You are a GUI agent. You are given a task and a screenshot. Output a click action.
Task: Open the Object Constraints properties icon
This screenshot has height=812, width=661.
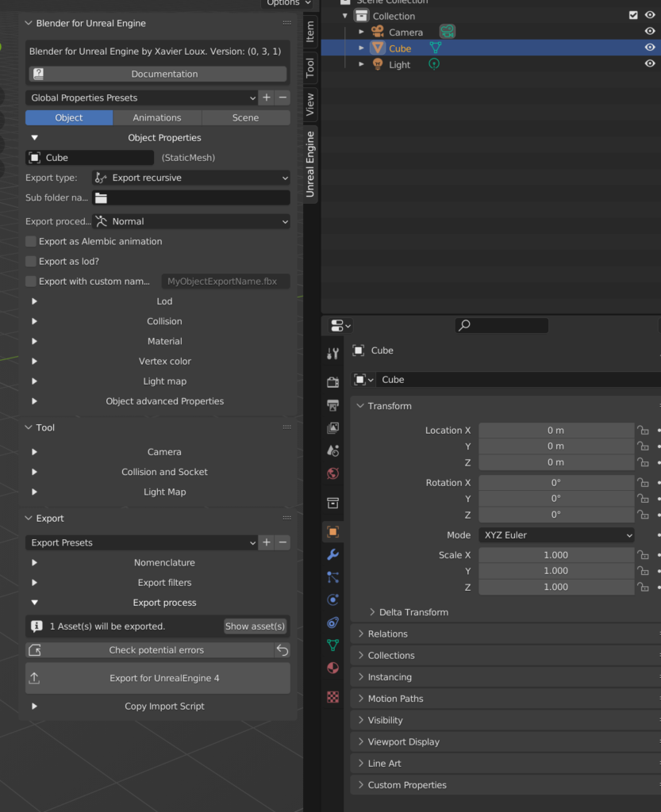click(332, 622)
